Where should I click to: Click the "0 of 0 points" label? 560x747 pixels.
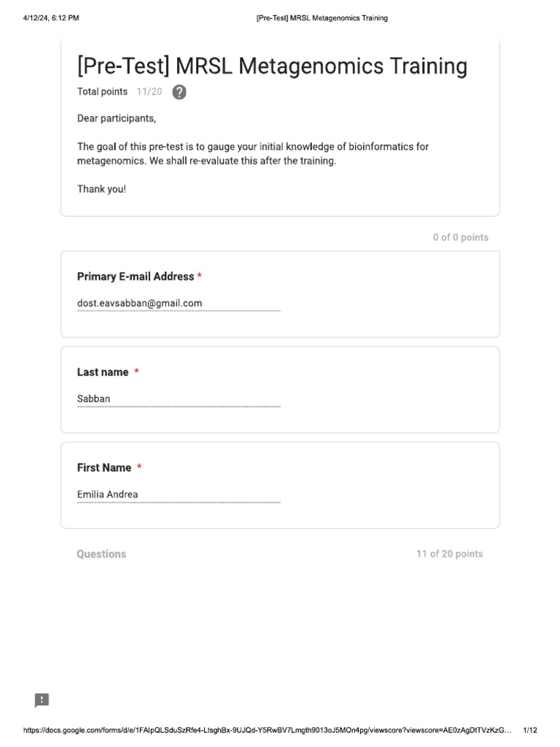click(460, 238)
